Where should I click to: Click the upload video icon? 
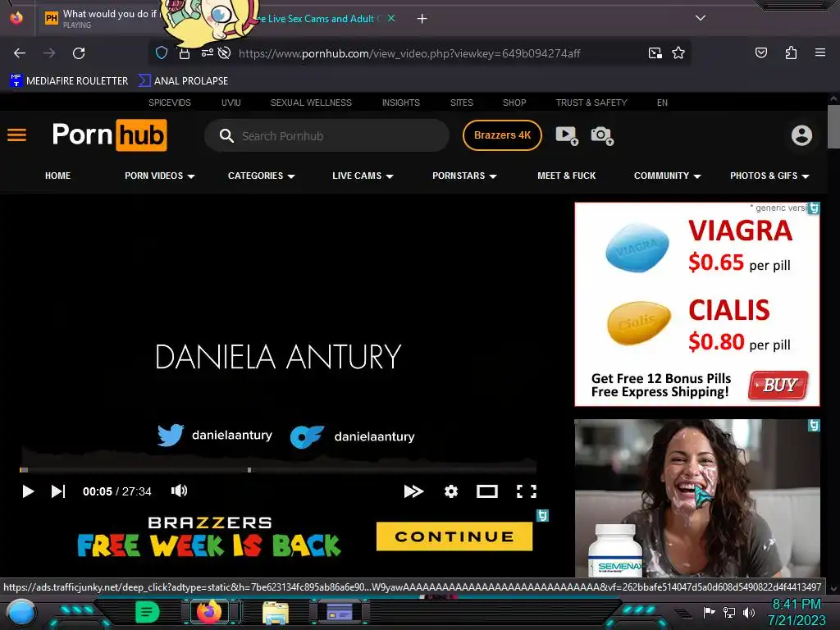pyautogui.click(x=566, y=135)
